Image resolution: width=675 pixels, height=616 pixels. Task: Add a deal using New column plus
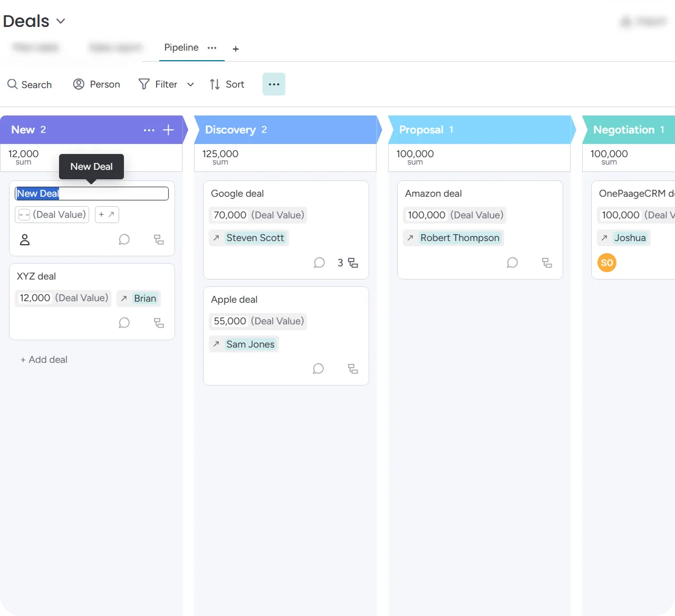pyautogui.click(x=168, y=130)
